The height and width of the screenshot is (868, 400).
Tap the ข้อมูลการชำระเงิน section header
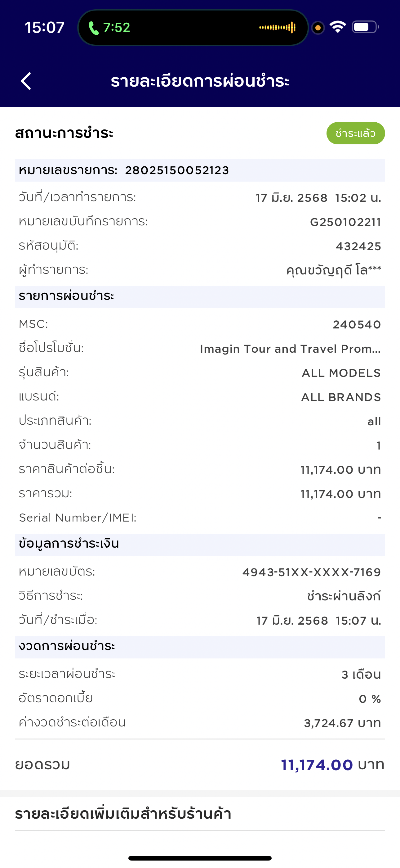pos(69,544)
